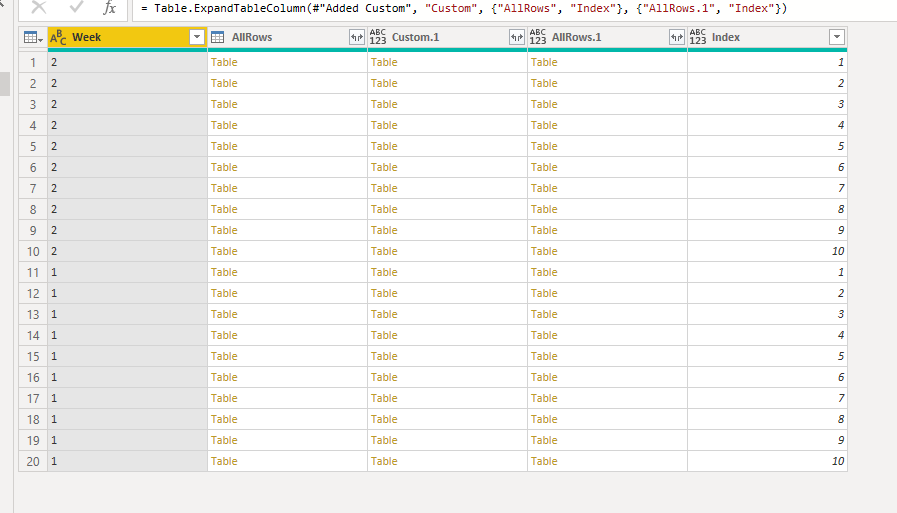
Task: Confirm the formula with checkmark icon
Action: click(x=76, y=7)
